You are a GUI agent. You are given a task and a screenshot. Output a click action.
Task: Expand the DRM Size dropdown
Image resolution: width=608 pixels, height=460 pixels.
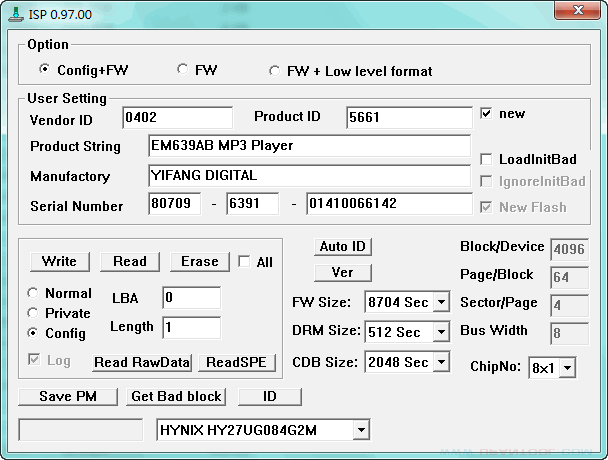tap(441, 332)
